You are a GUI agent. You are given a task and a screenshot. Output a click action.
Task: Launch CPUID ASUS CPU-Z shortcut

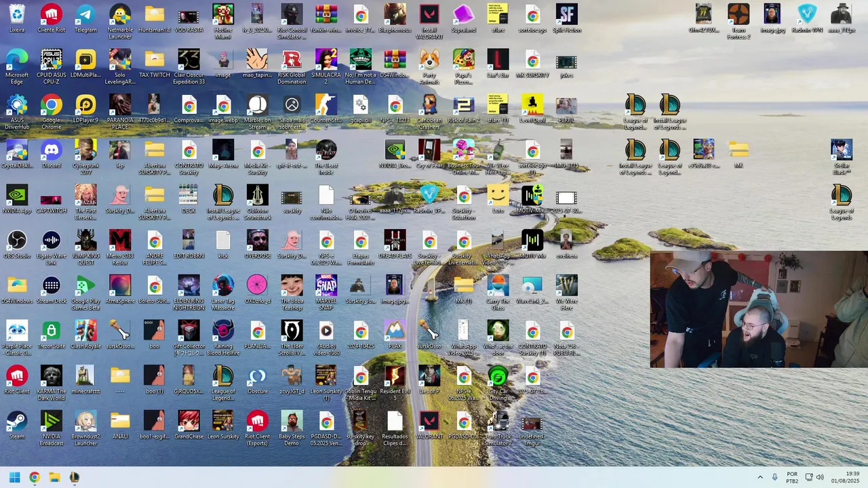(52, 67)
